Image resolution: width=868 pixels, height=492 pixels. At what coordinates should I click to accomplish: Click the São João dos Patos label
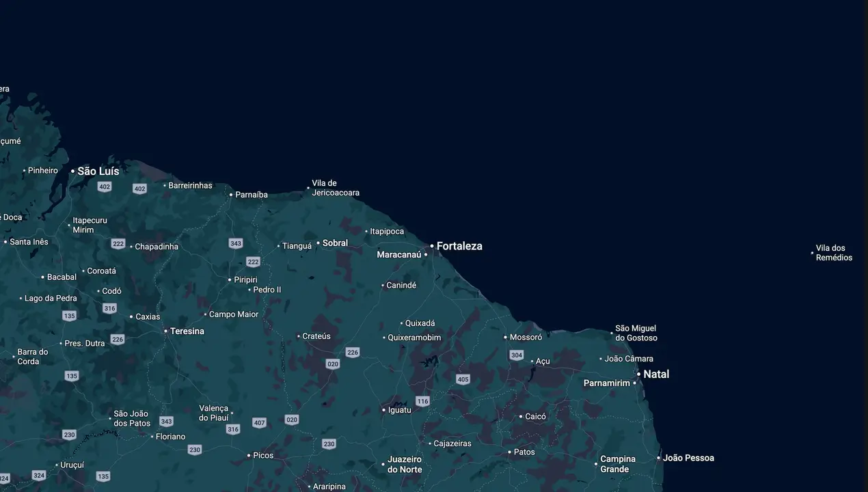[132, 419]
